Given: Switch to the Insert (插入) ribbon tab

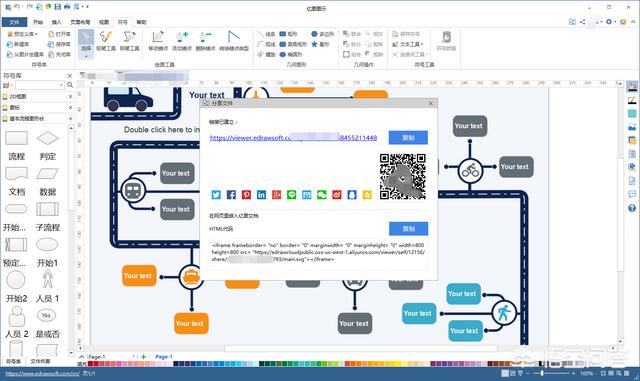Looking at the screenshot, I should [56, 22].
